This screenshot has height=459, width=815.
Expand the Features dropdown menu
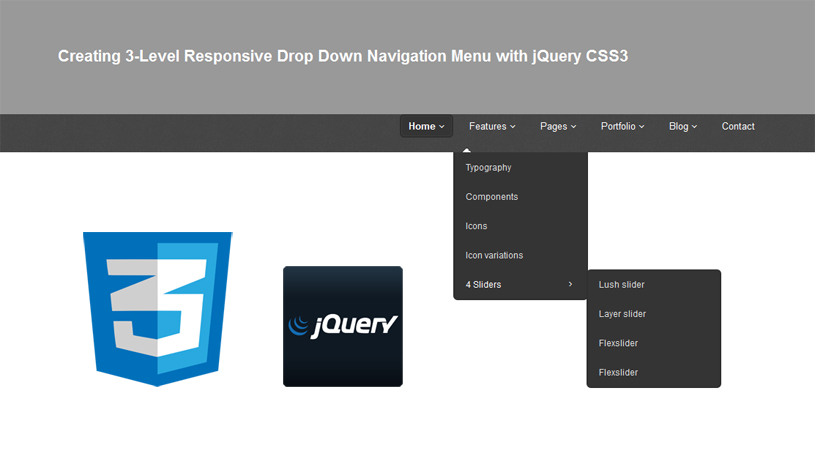[492, 126]
